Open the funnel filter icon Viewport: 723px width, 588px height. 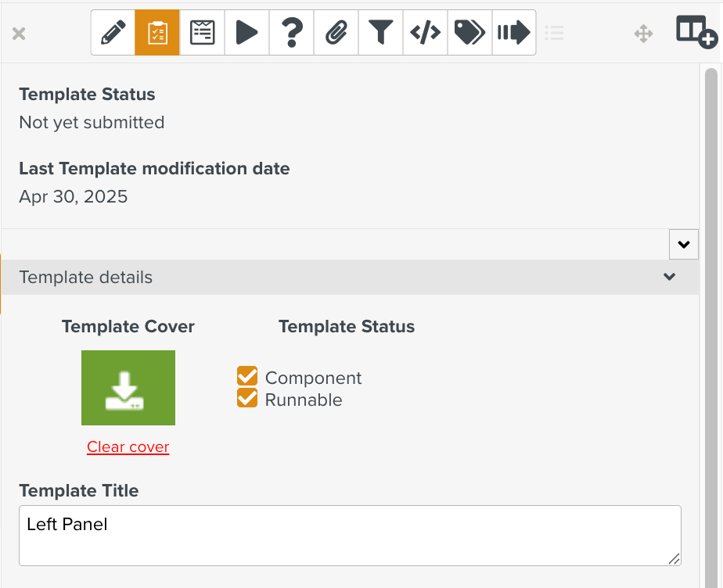380,33
